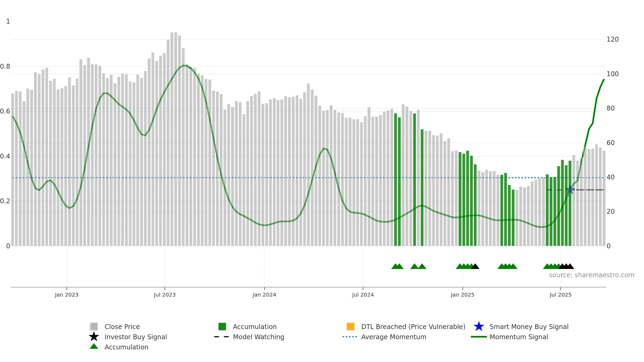Toggle the Average Momentum legend label

[x=394, y=337]
